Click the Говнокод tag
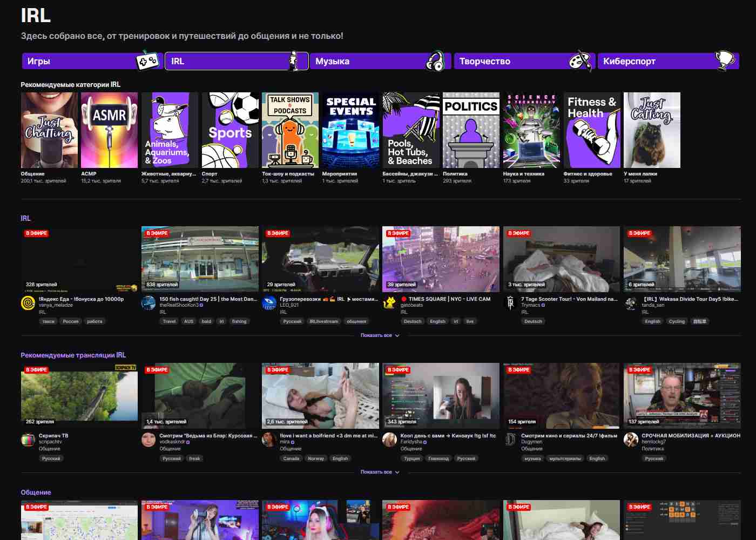The image size is (756, 540). pos(438,458)
